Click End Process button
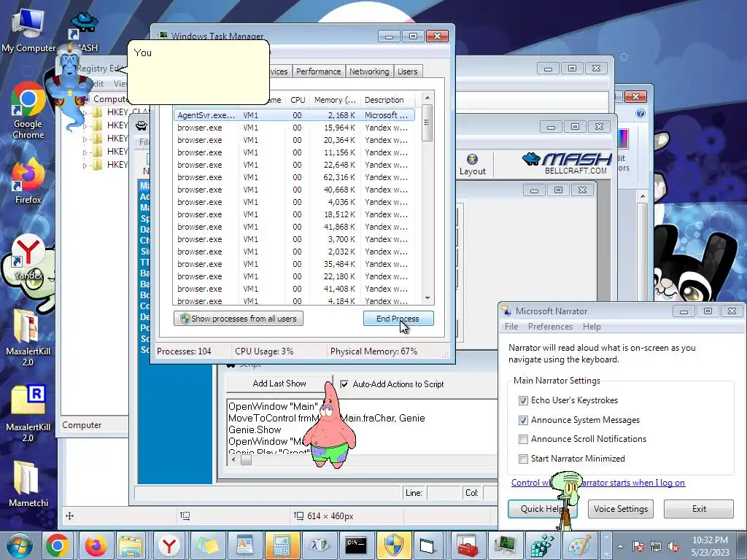747x560 pixels. pos(398,319)
